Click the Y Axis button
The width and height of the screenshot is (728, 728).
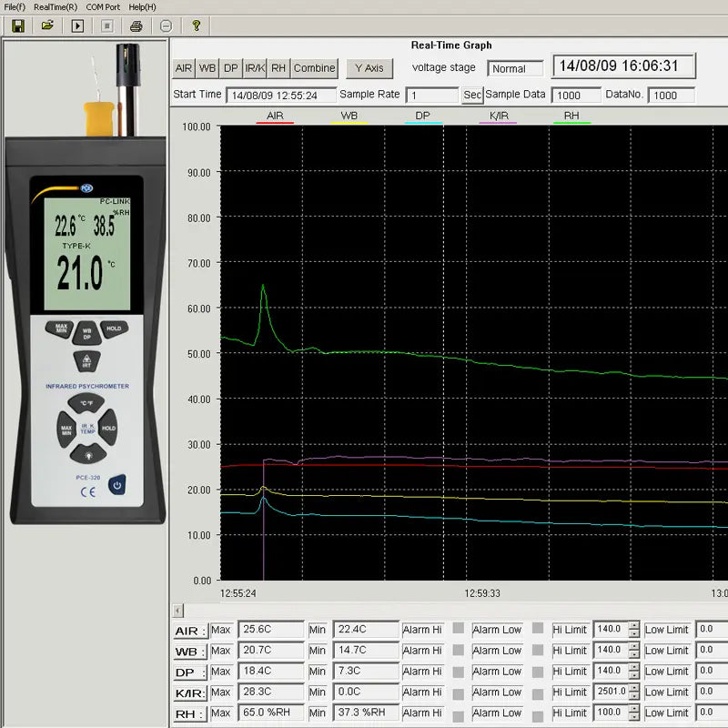click(368, 68)
